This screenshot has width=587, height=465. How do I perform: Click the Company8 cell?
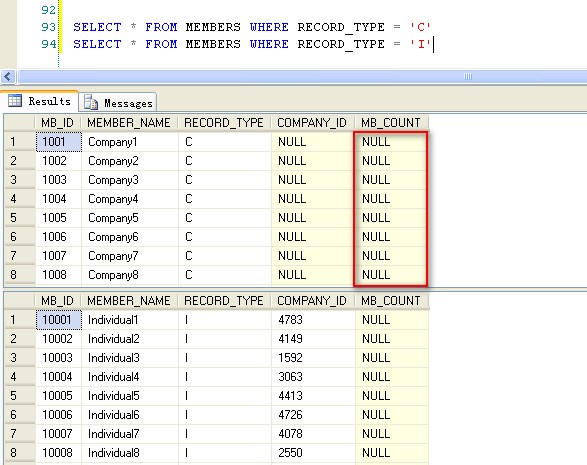coord(130,275)
